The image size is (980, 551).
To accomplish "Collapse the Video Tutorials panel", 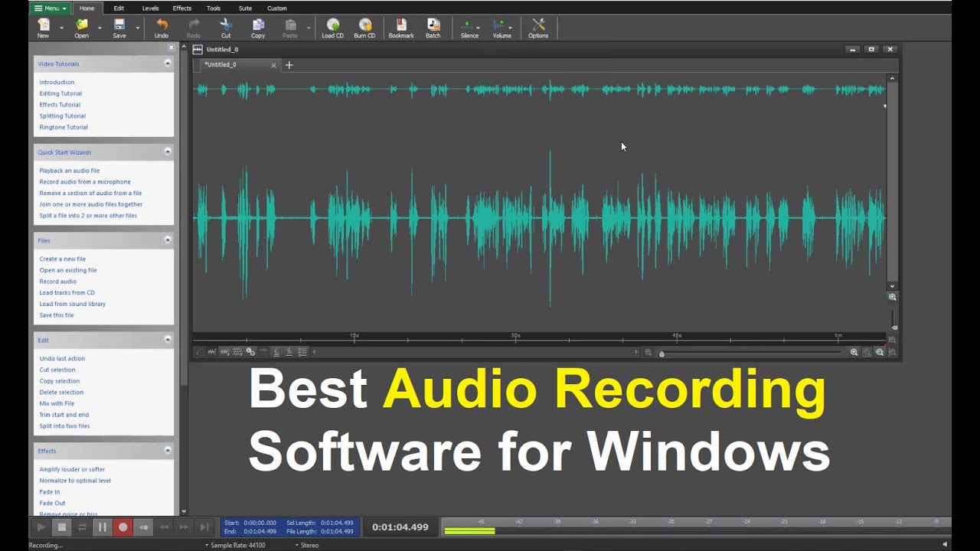I will pos(167,64).
